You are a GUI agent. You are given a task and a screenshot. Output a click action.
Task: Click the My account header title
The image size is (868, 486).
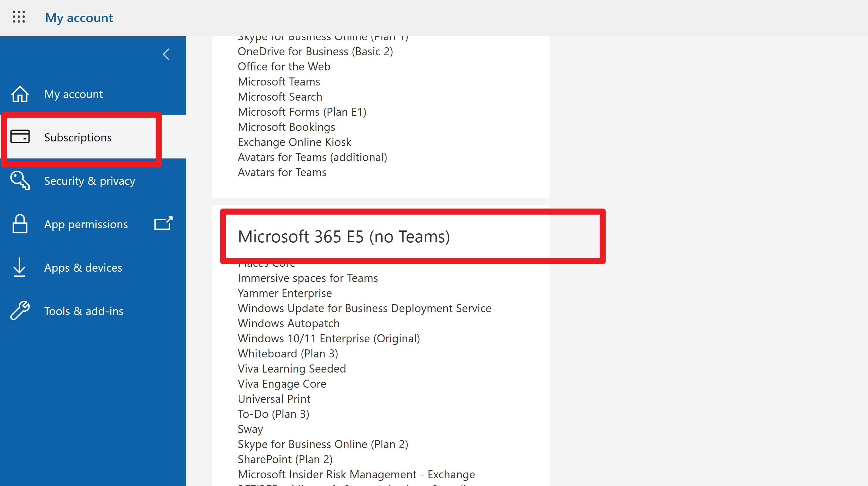pyautogui.click(x=79, y=18)
